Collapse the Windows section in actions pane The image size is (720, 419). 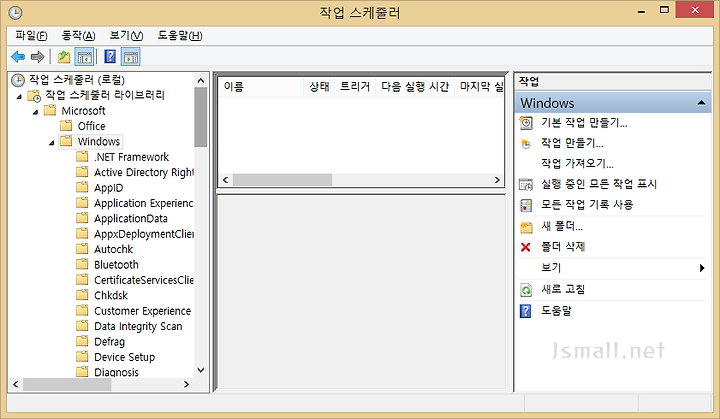click(701, 102)
